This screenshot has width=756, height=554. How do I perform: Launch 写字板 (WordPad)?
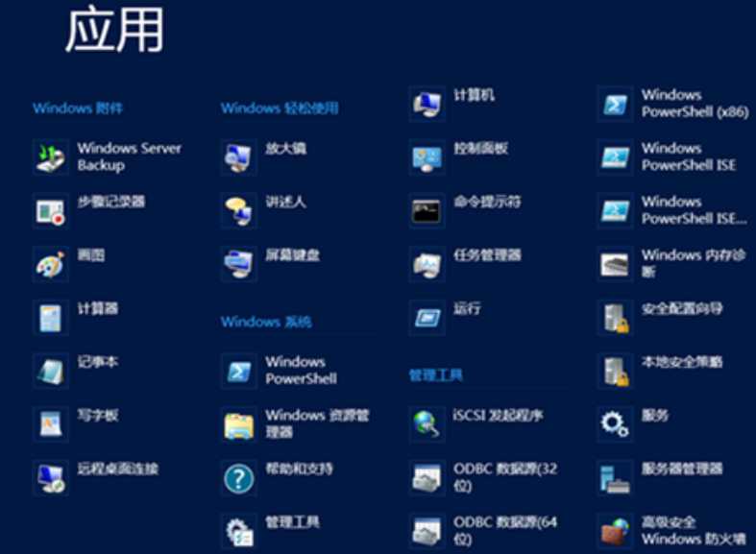tap(76, 424)
